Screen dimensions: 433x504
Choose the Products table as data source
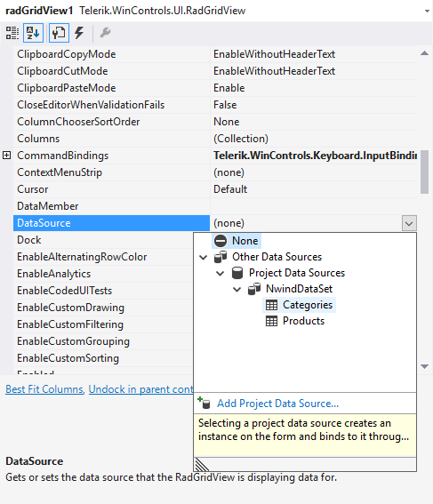[303, 321]
